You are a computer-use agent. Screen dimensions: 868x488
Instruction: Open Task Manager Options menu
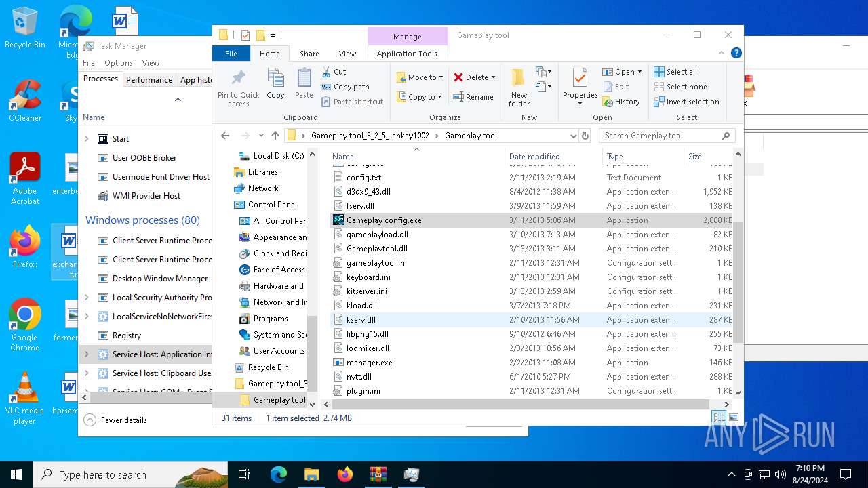coord(119,63)
